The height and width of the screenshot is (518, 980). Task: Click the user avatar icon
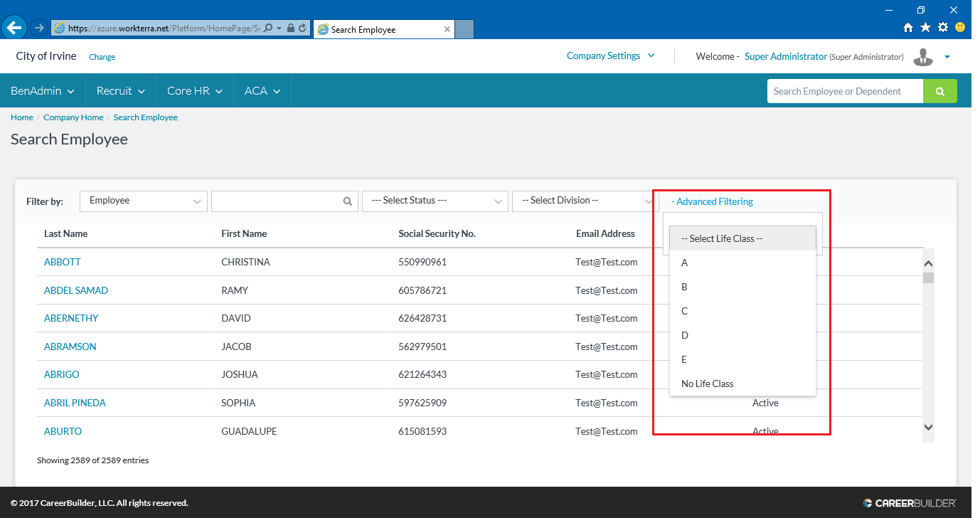pyautogui.click(x=923, y=57)
